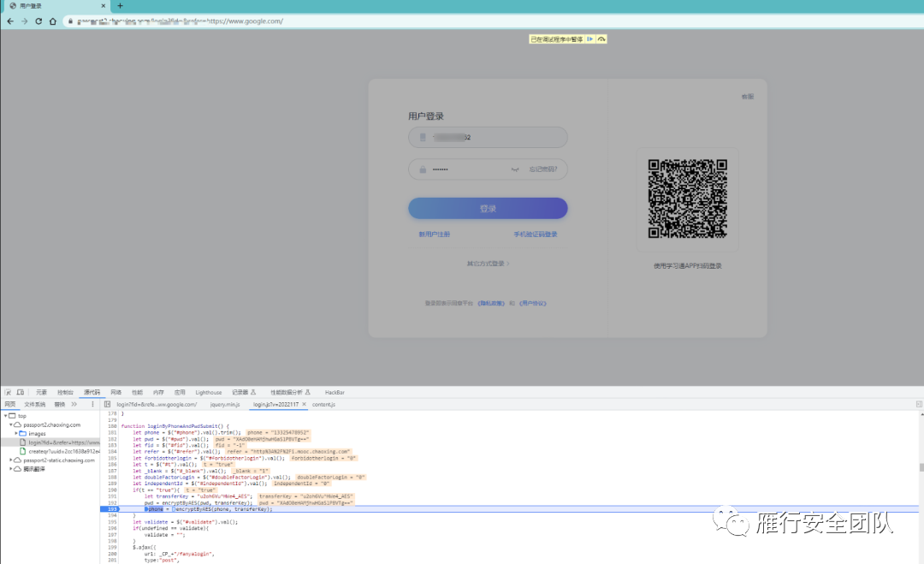Resume script execution in paused overlay

coord(589,39)
